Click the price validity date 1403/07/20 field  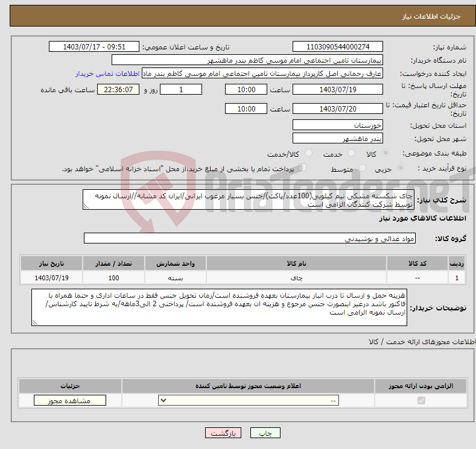point(338,108)
